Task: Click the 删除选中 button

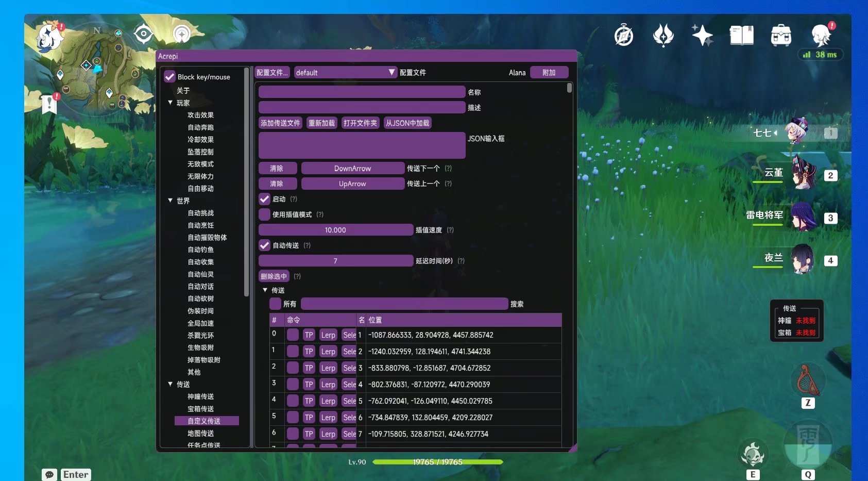Action: (274, 276)
